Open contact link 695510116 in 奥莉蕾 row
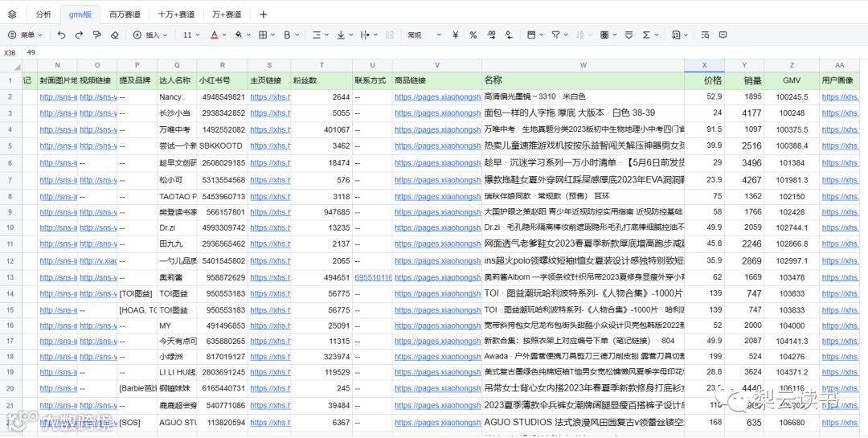 click(373, 277)
